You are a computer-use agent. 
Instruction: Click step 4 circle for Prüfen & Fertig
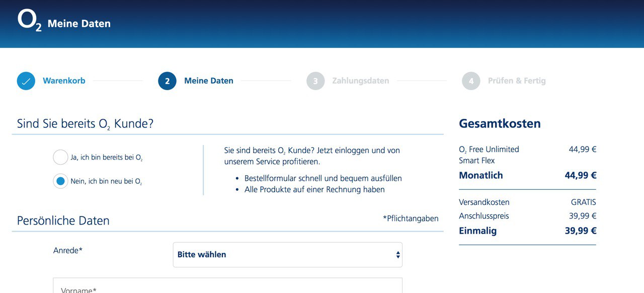(471, 81)
